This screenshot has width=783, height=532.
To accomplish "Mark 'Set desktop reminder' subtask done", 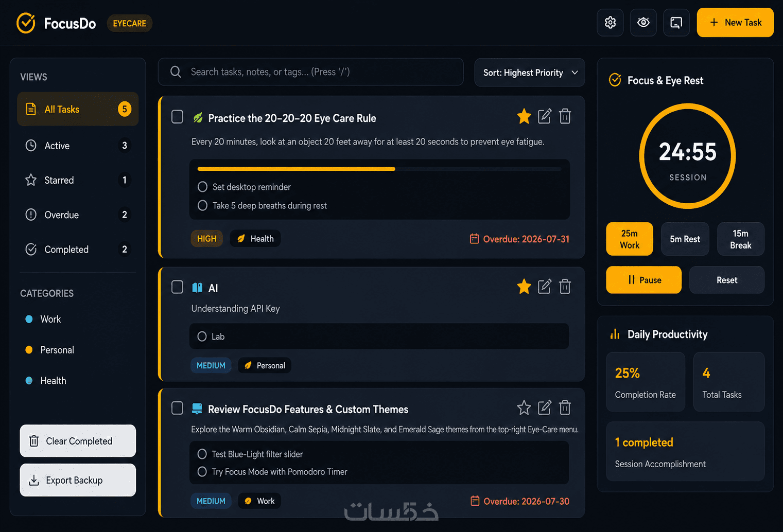I will click(x=203, y=187).
